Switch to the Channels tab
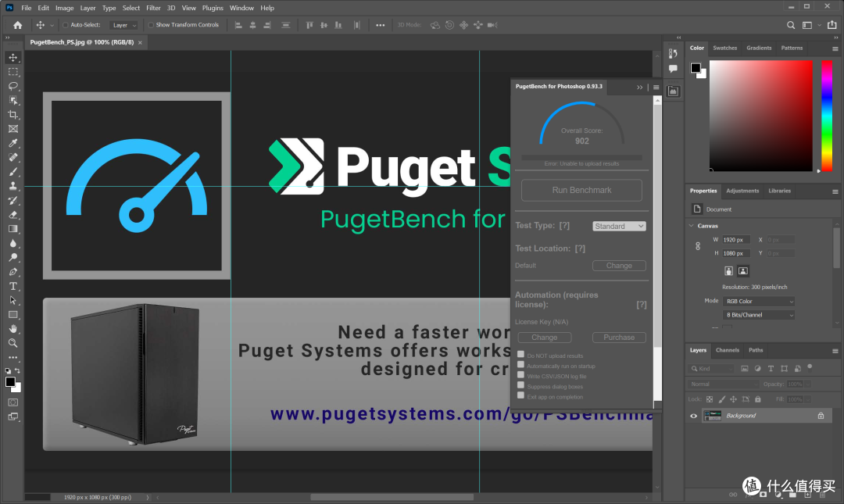 pyautogui.click(x=728, y=350)
